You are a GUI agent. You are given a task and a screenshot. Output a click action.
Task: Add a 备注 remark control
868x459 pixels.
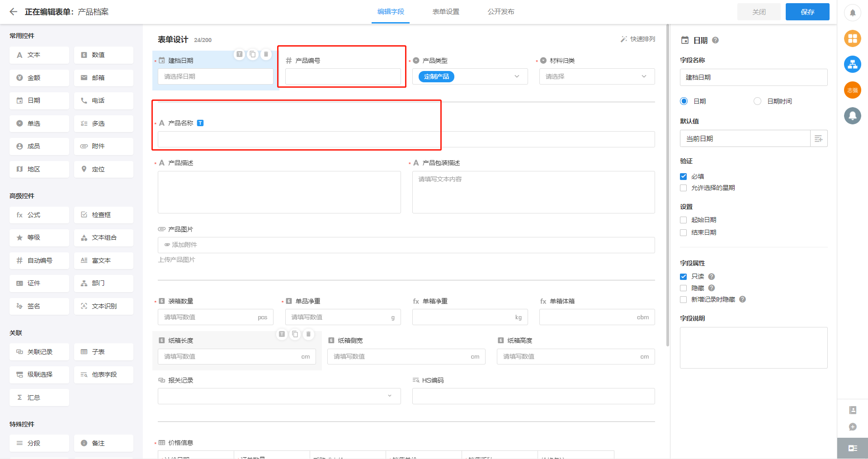tap(104, 444)
